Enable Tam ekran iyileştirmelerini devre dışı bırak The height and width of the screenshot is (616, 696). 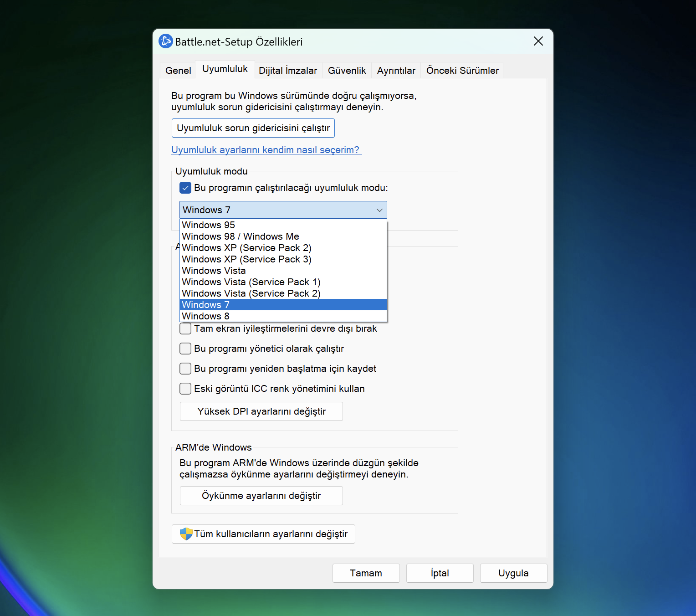tap(185, 329)
